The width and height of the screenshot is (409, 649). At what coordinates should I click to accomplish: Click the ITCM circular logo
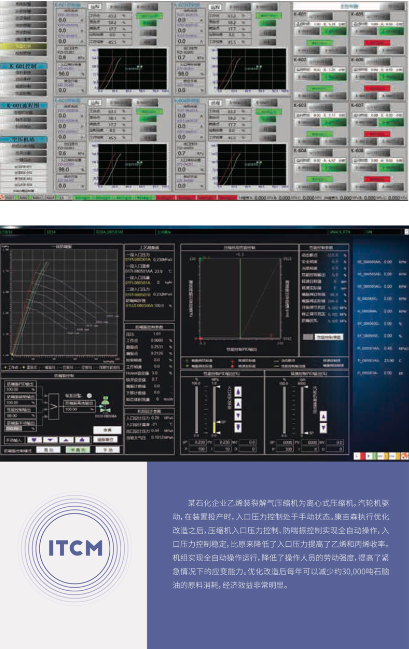[75, 548]
